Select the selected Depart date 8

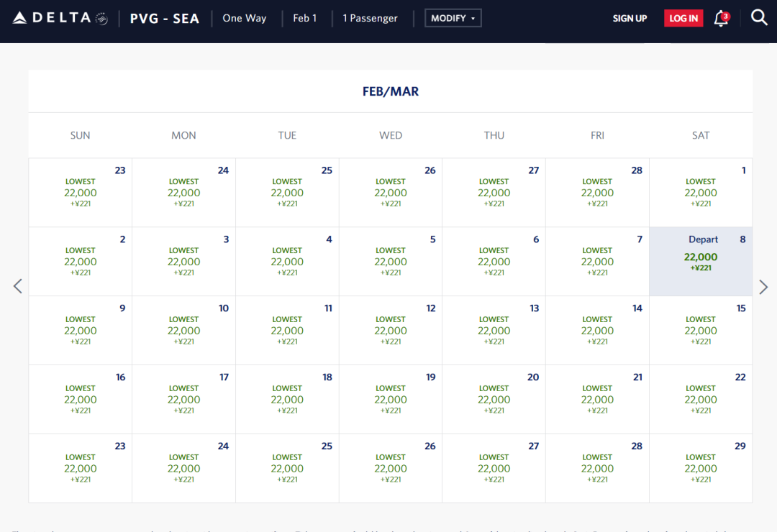point(701,262)
